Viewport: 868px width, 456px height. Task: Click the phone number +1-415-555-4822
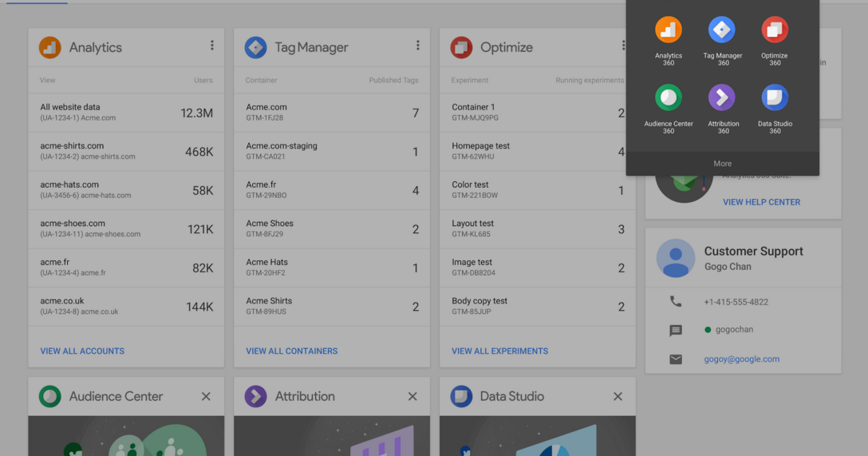coord(736,302)
